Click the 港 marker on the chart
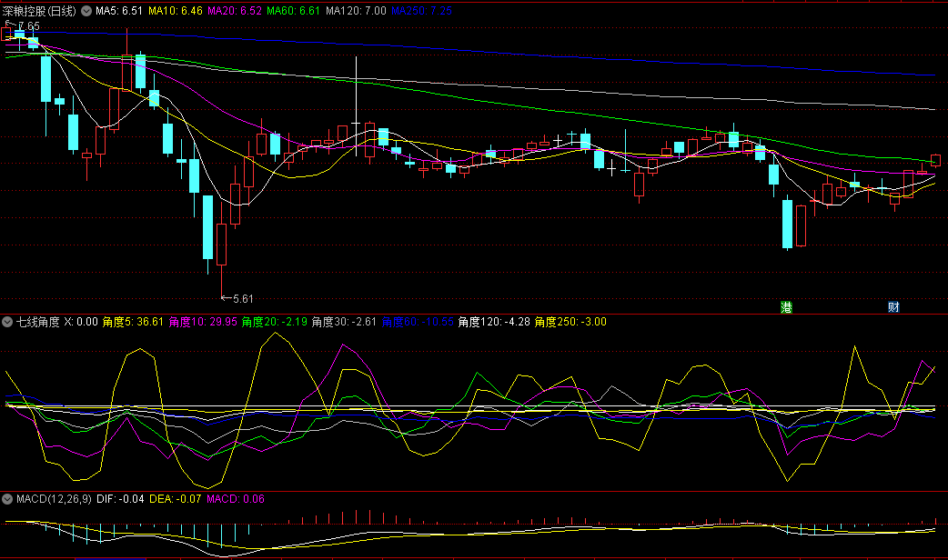 point(786,307)
